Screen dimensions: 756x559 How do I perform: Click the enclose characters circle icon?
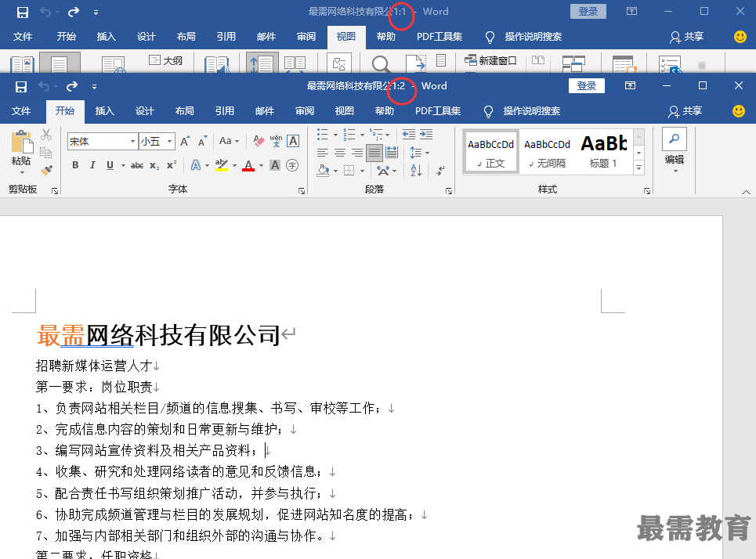pyautogui.click(x=292, y=165)
